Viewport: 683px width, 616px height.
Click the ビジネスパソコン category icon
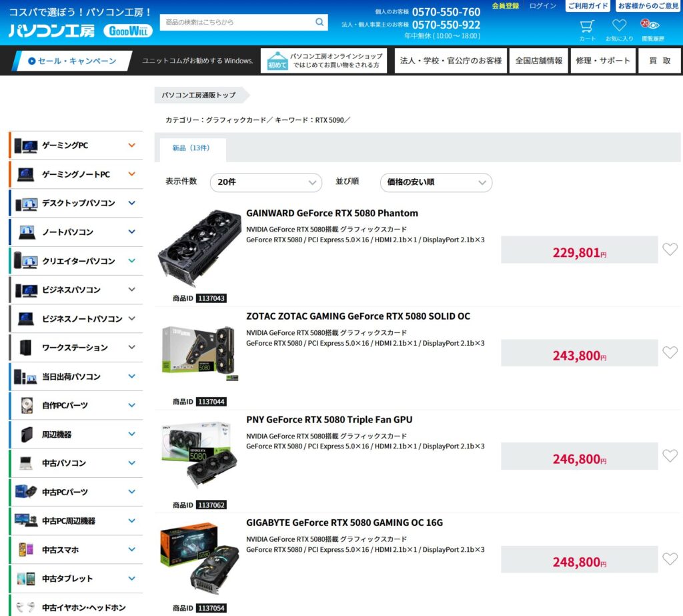tap(26, 290)
